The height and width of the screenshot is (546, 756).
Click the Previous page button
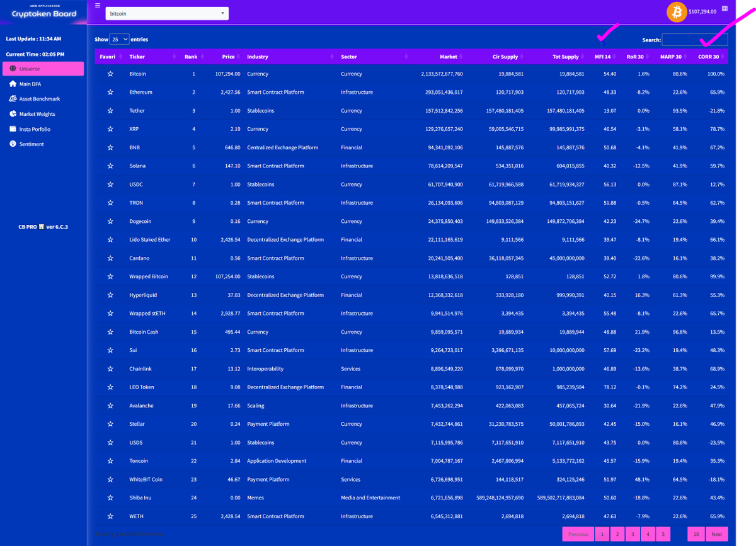click(578, 534)
